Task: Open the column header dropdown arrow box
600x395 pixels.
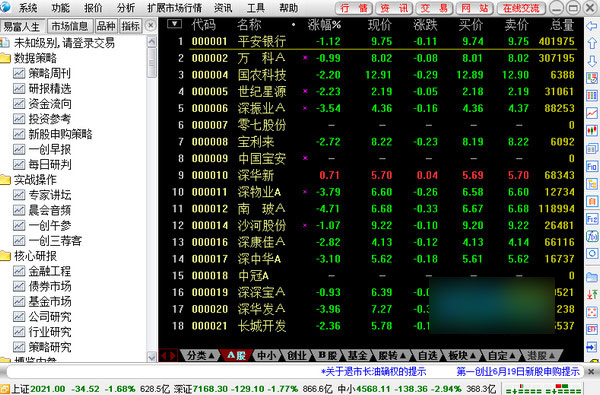Action: 174,24
